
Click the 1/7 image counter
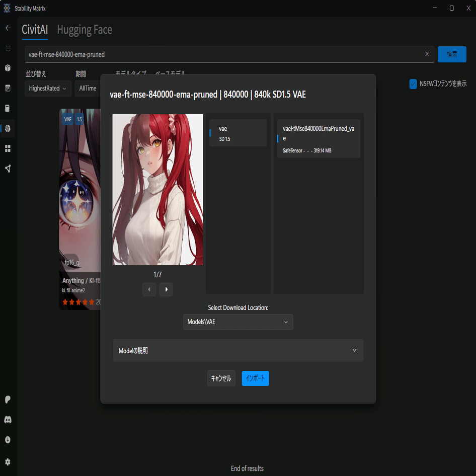click(x=157, y=274)
